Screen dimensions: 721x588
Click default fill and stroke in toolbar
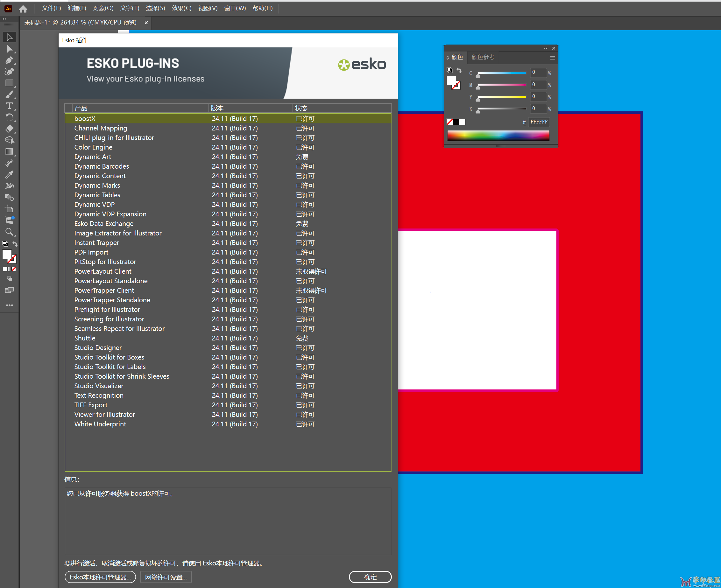[5, 243]
